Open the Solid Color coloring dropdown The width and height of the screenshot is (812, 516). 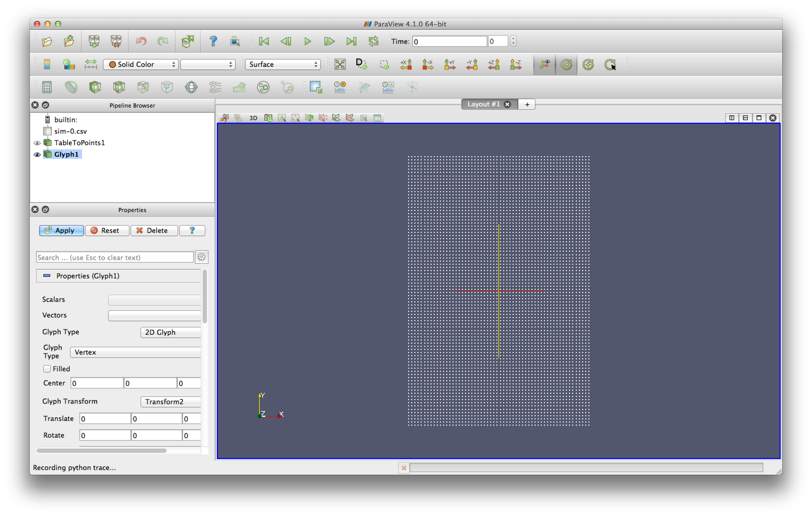point(141,64)
